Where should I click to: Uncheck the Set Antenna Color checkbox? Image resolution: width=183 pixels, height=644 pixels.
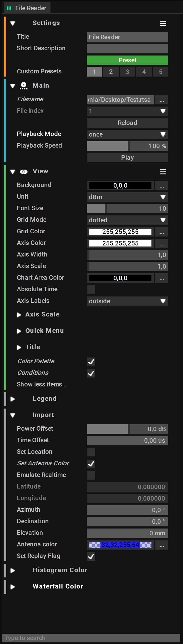(x=91, y=464)
